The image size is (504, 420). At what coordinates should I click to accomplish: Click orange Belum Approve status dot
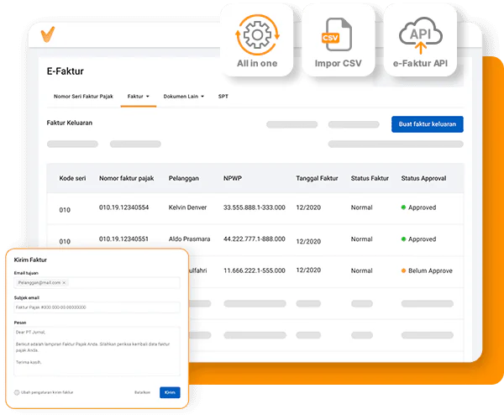pos(403,270)
